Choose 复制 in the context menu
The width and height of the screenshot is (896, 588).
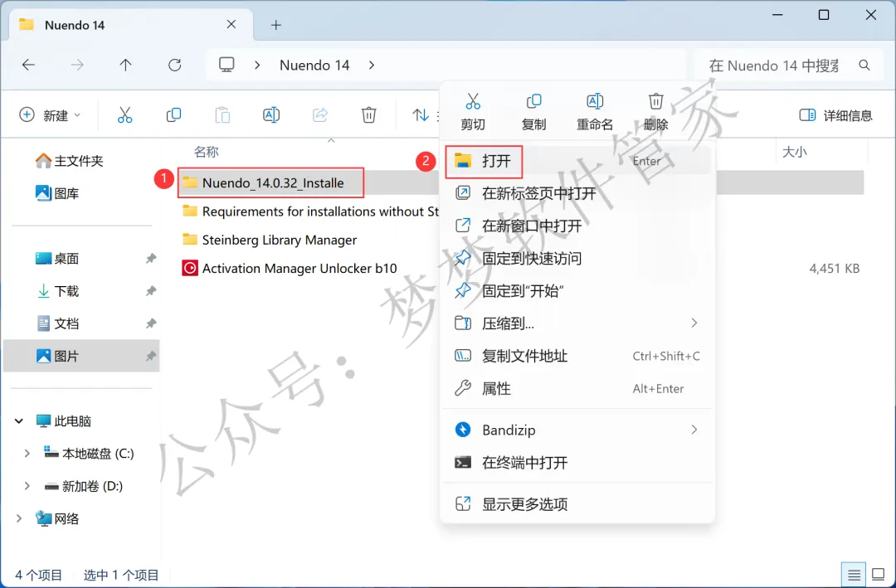533,112
